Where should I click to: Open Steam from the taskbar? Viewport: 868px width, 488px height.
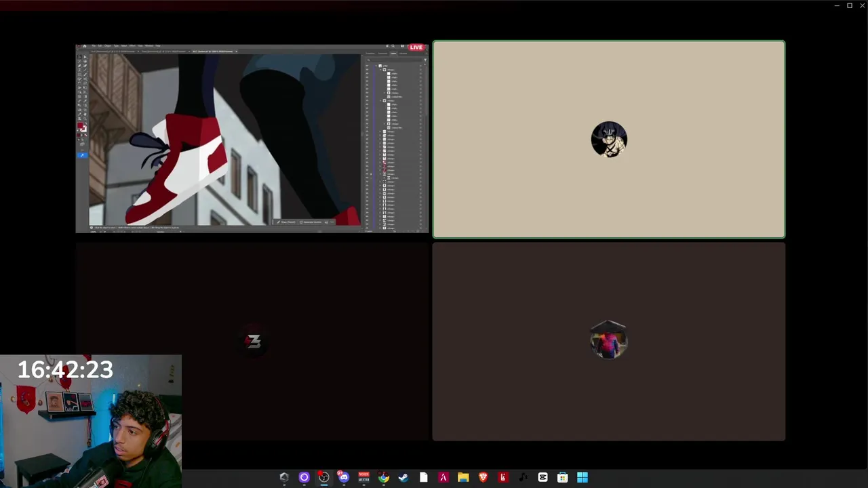pyautogui.click(x=403, y=477)
